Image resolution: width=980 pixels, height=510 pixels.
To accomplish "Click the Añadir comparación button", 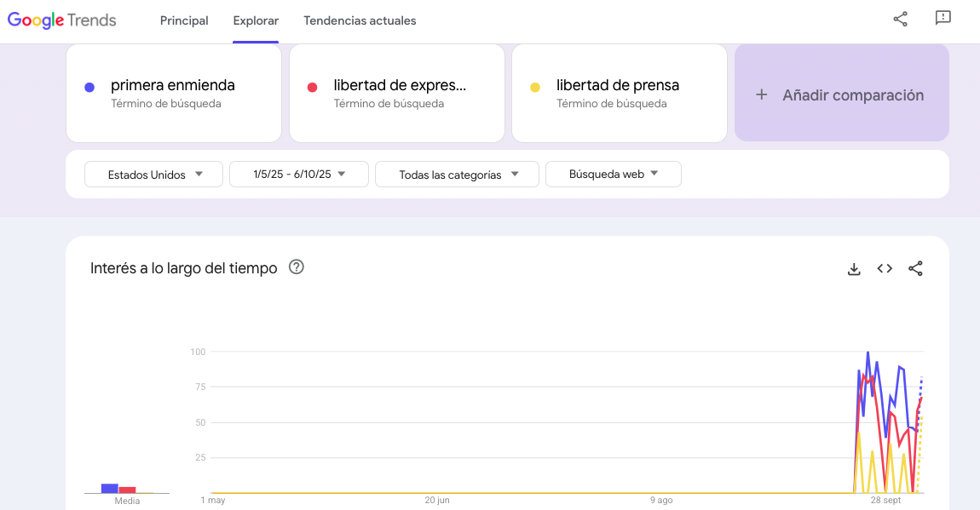I will click(x=841, y=94).
